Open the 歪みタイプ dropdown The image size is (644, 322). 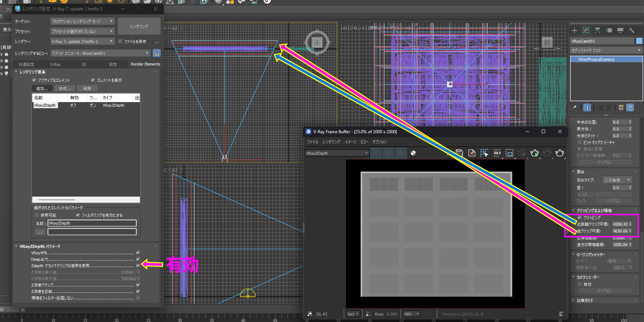tap(617, 180)
